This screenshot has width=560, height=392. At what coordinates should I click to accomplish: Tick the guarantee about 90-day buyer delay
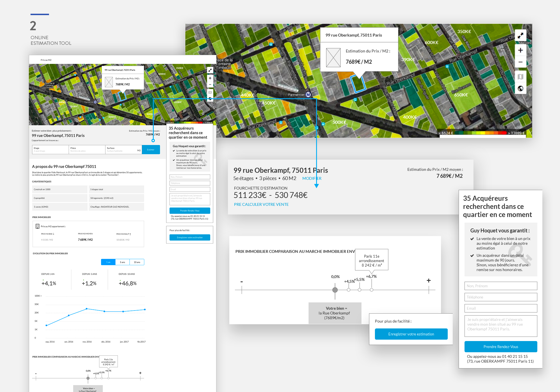(x=472, y=255)
